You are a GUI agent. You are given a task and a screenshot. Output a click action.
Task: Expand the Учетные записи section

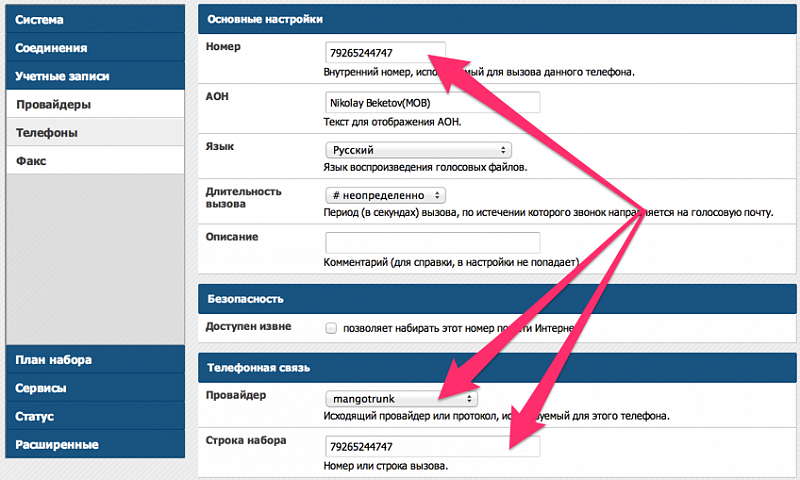point(95,76)
